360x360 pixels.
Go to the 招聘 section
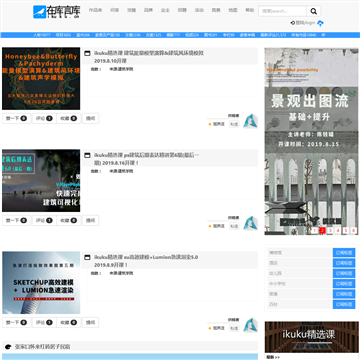click(x=182, y=10)
